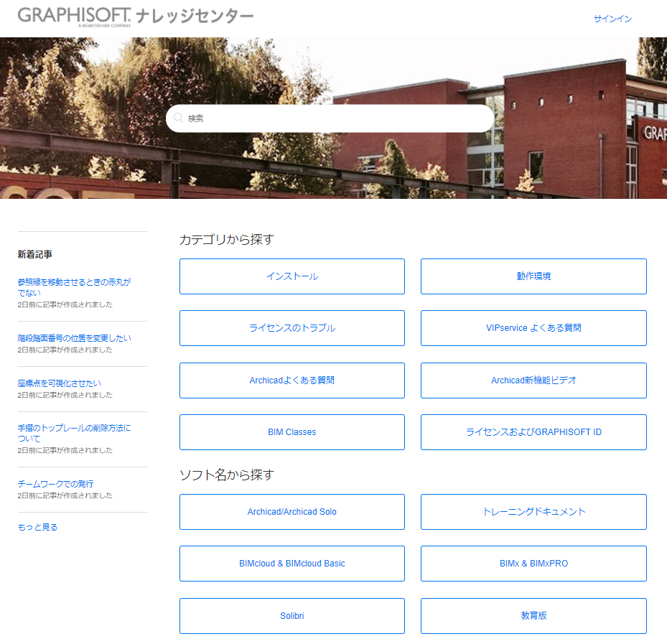Select Archicad/Archicad Solo software section
The height and width of the screenshot is (644, 667).
(292, 512)
